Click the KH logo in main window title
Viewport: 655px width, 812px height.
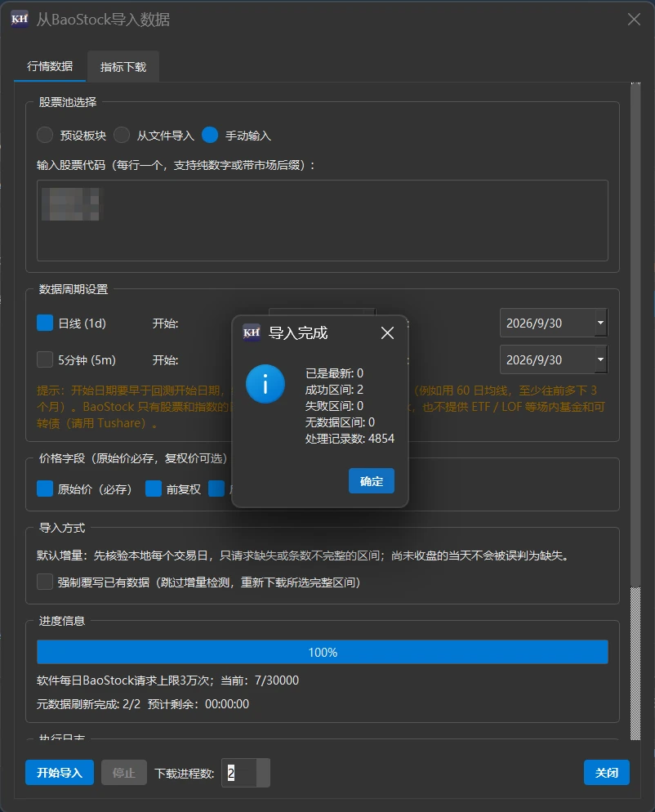[x=20, y=19]
